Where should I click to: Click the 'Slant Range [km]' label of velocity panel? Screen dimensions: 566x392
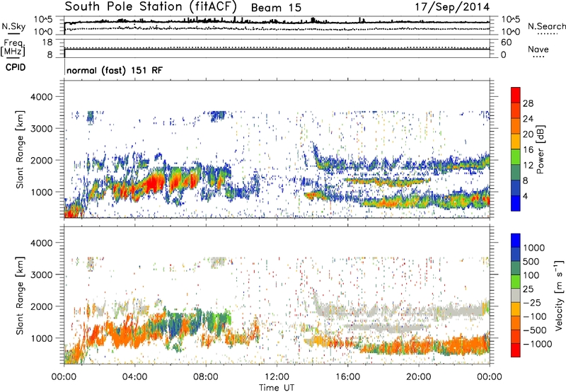[x=20, y=296]
